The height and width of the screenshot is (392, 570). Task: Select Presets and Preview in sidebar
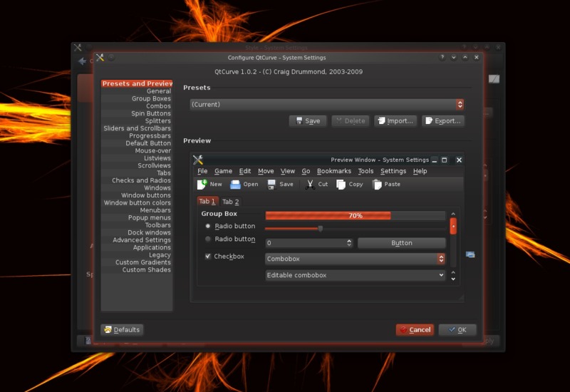point(137,83)
